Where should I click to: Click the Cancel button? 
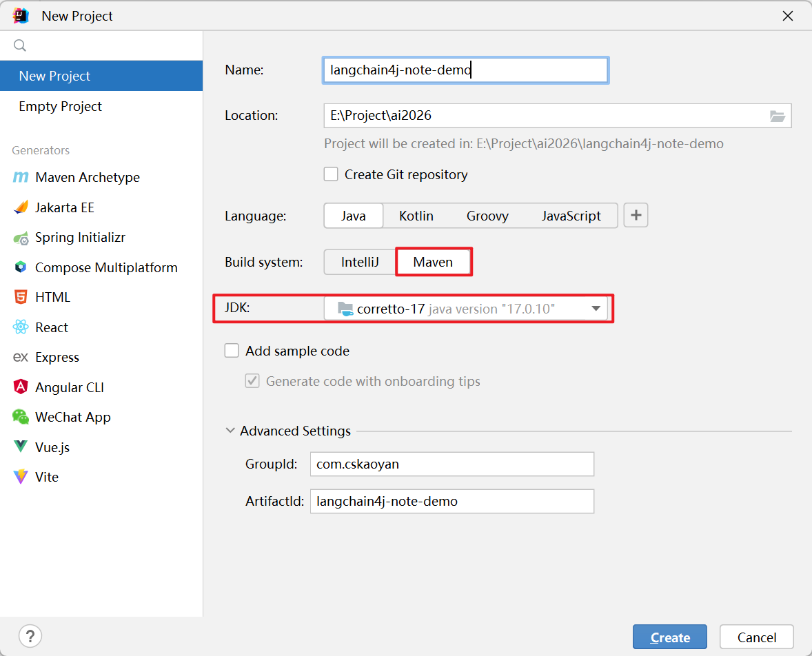tap(757, 637)
